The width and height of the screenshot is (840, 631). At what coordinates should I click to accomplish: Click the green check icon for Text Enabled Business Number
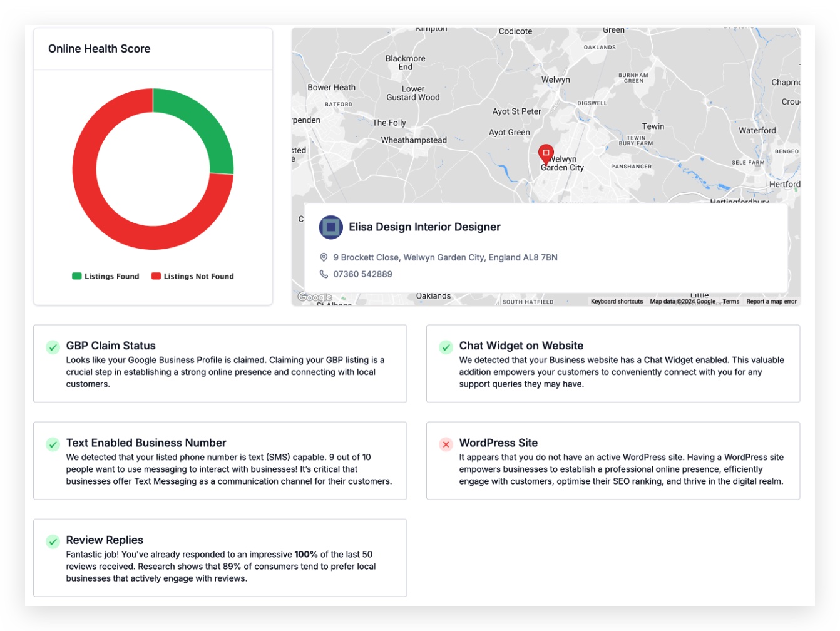click(x=53, y=444)
